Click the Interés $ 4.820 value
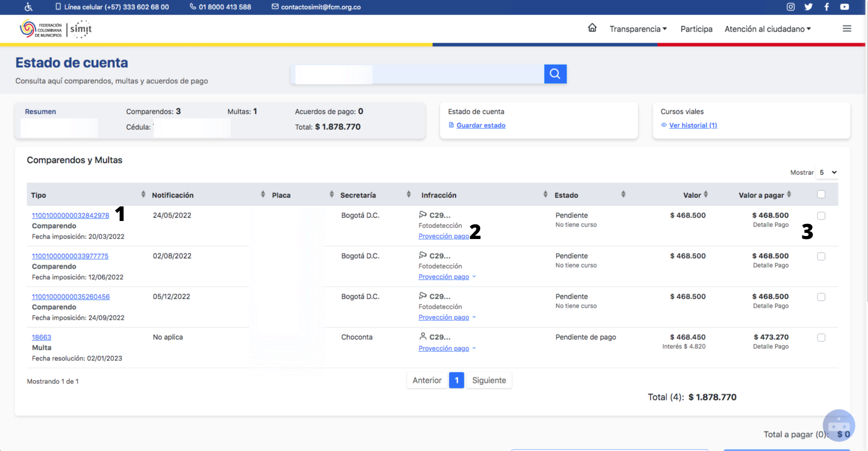 pyautogui.click(x=684, y=347)
